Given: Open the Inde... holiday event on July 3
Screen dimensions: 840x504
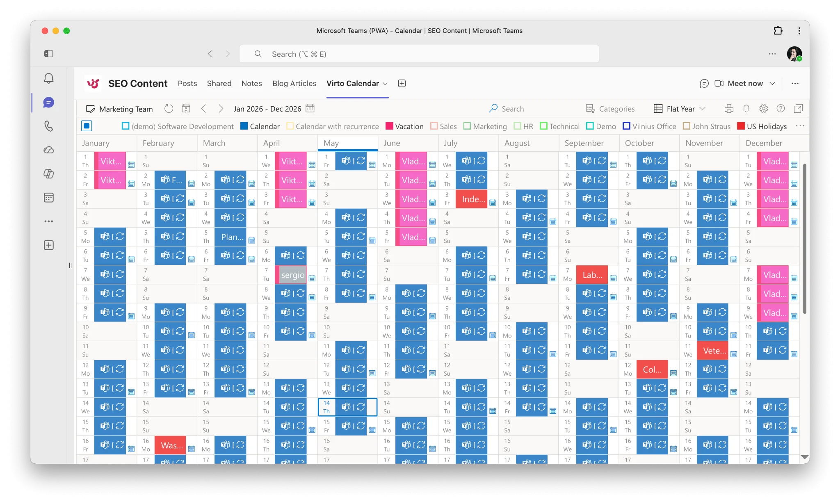Looking at the screenshot, I should (472, 199).
